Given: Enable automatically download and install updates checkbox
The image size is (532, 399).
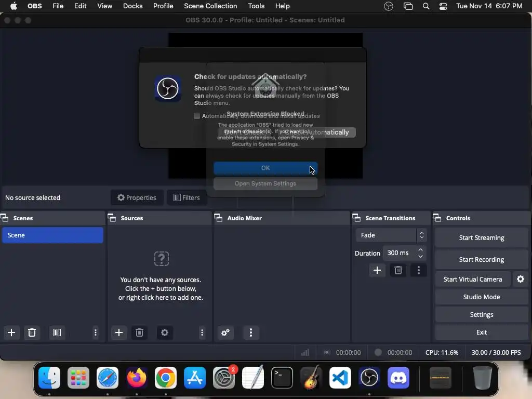Looking at the screenshot, I should [197, 116].
